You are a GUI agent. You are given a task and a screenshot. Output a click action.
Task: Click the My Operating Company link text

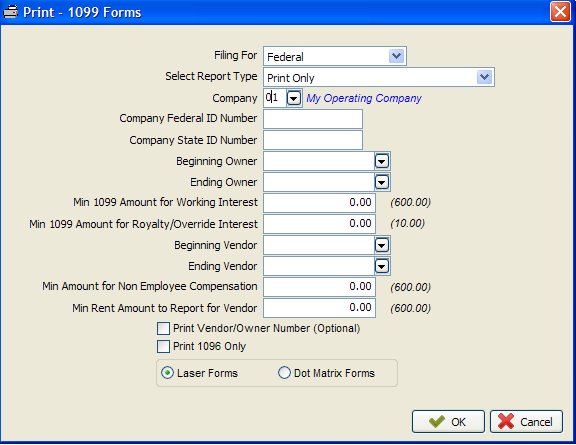pos(364,98)
